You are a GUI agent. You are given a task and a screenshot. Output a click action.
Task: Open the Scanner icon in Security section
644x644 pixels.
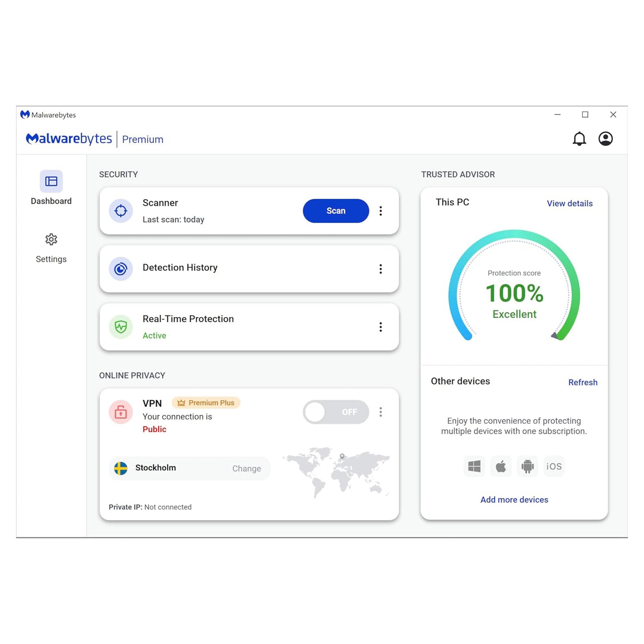click(120, 210)
